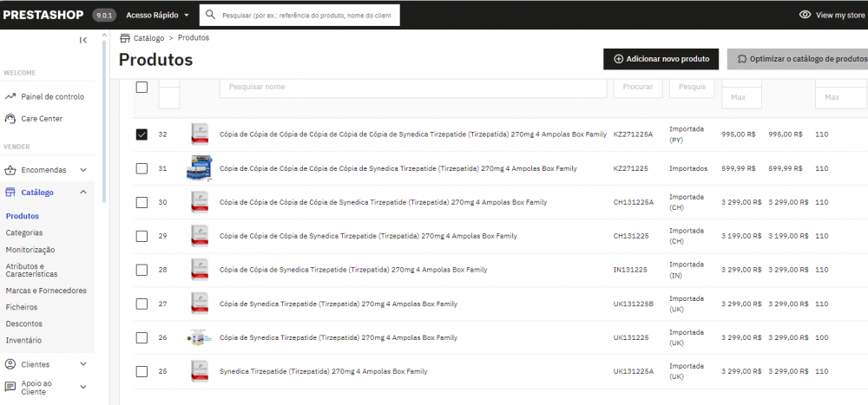
Task: Open the Care Center link
Action: 42,119
